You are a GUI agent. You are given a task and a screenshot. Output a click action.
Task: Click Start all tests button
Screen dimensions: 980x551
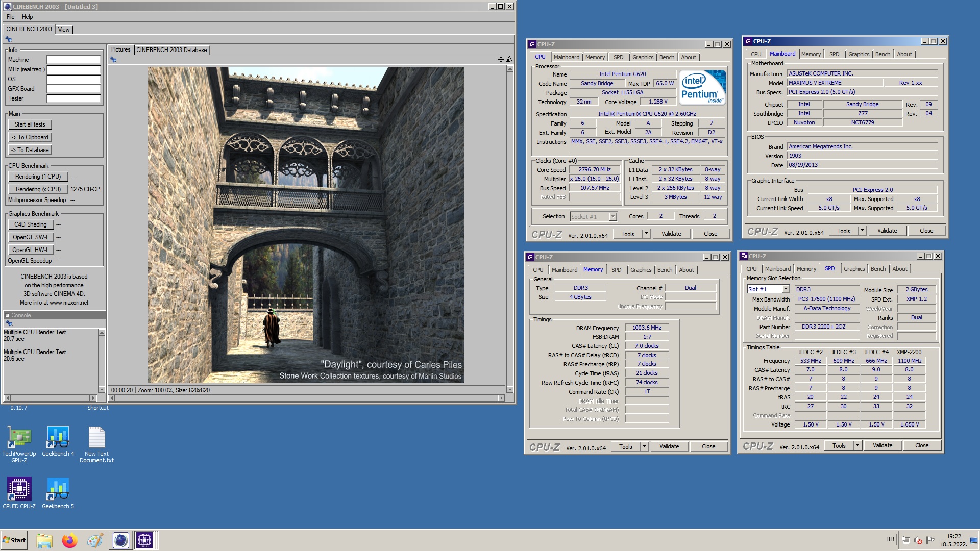(x=30, y=124)
